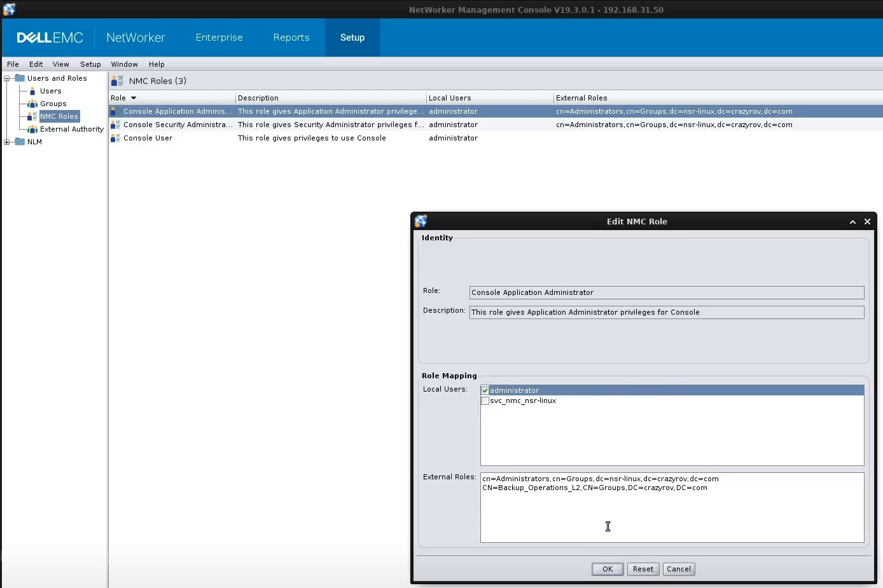Click the NLM folder icon
The image size is (883, 588).
click(20, 142)
